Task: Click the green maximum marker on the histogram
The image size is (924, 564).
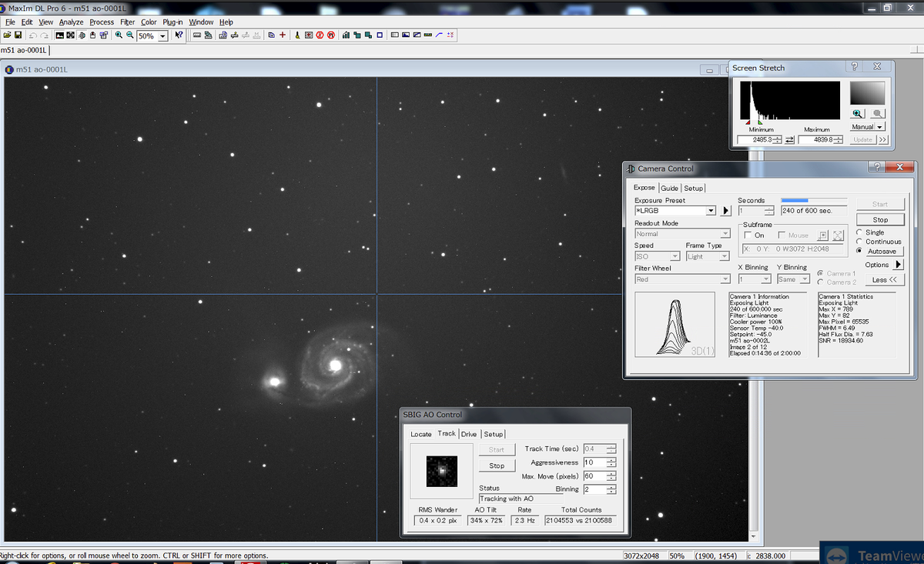Action: pos(760,122)
